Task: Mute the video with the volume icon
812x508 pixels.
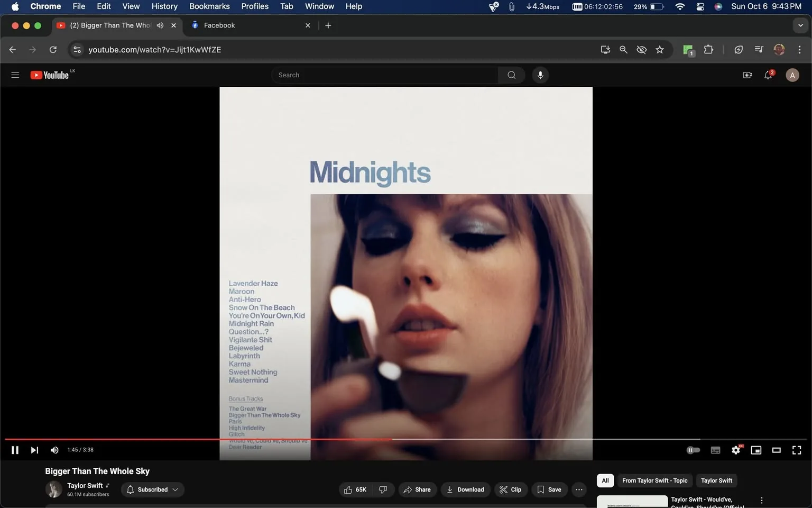Action: [54, 450]
